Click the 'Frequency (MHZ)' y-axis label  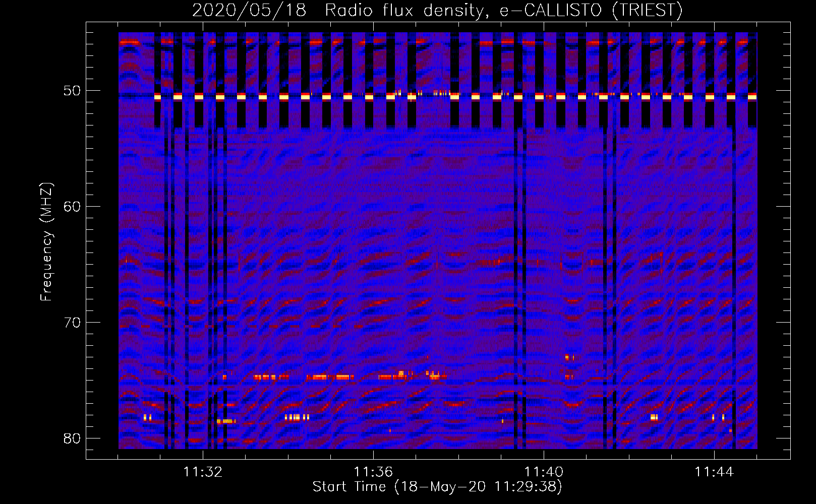46,242
